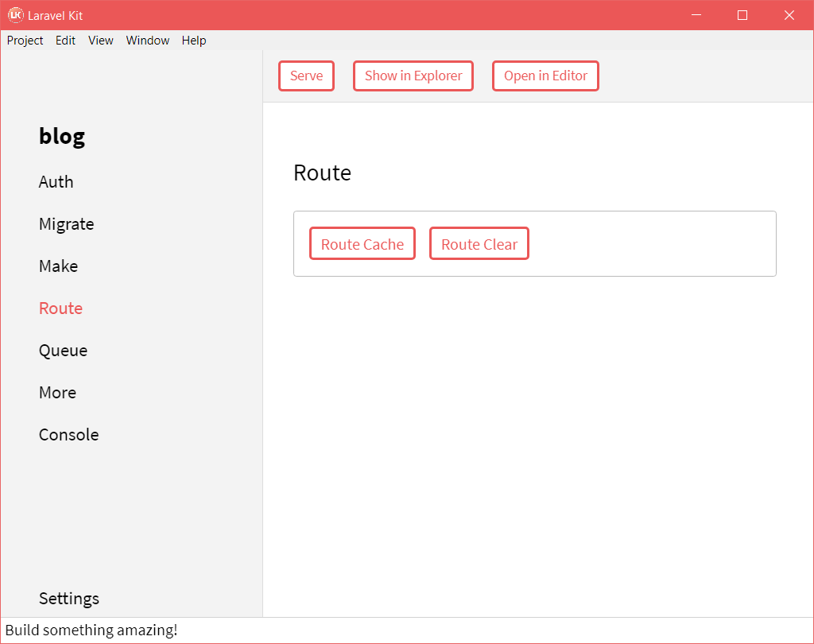Click the blog project name

click(x=61, y=136)
